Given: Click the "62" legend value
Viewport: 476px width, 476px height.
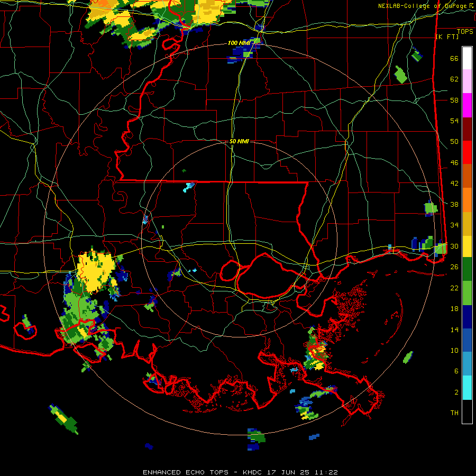Looking at the screenshot, I should coord(454,79).
